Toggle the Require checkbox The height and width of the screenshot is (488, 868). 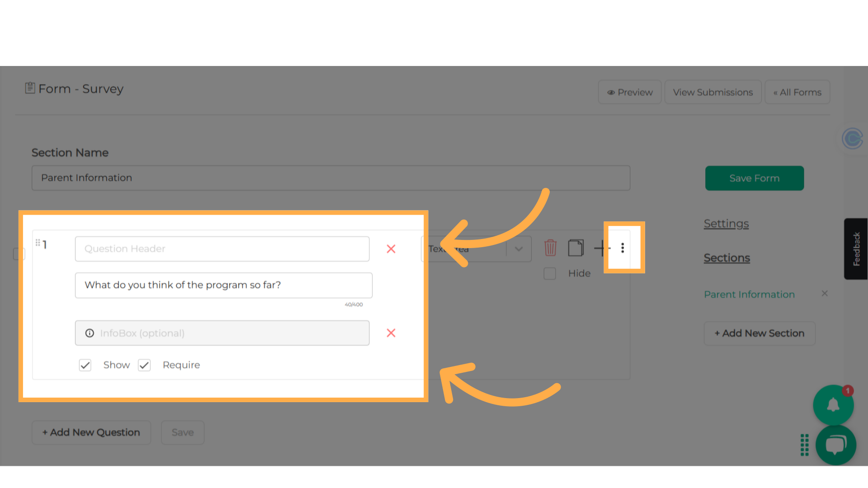click(144, 365)
